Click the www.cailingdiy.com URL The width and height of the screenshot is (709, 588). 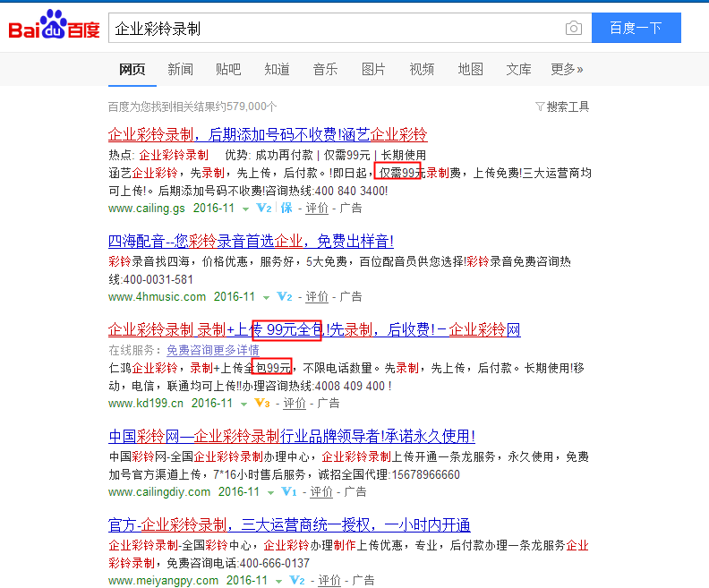point(159,491)
